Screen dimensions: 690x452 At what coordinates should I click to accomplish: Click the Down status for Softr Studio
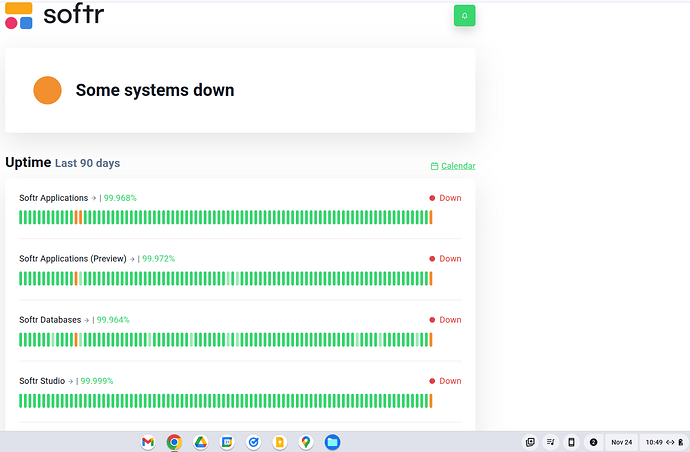pos(445,381)
